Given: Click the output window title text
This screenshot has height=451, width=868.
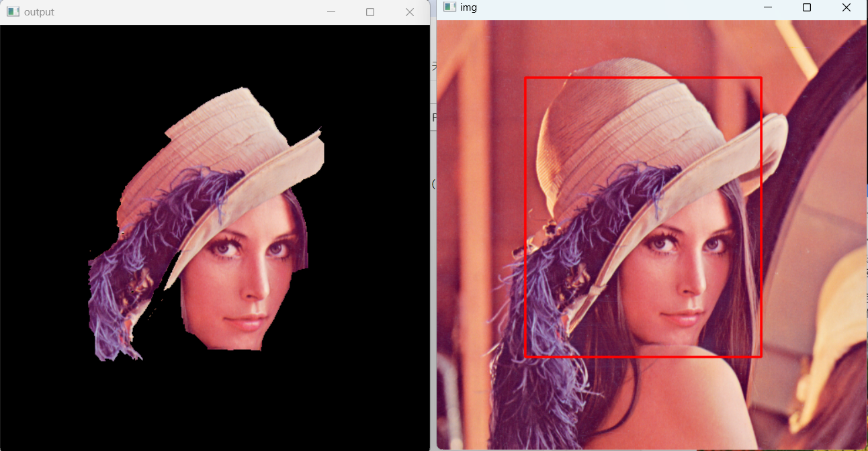Looking at the screenshot, I should 39,12.
